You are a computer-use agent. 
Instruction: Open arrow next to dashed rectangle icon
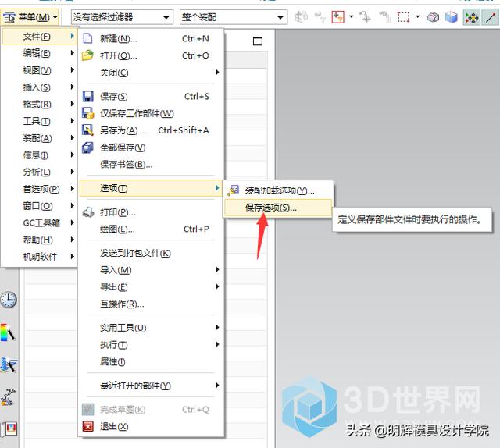(417, 16)
